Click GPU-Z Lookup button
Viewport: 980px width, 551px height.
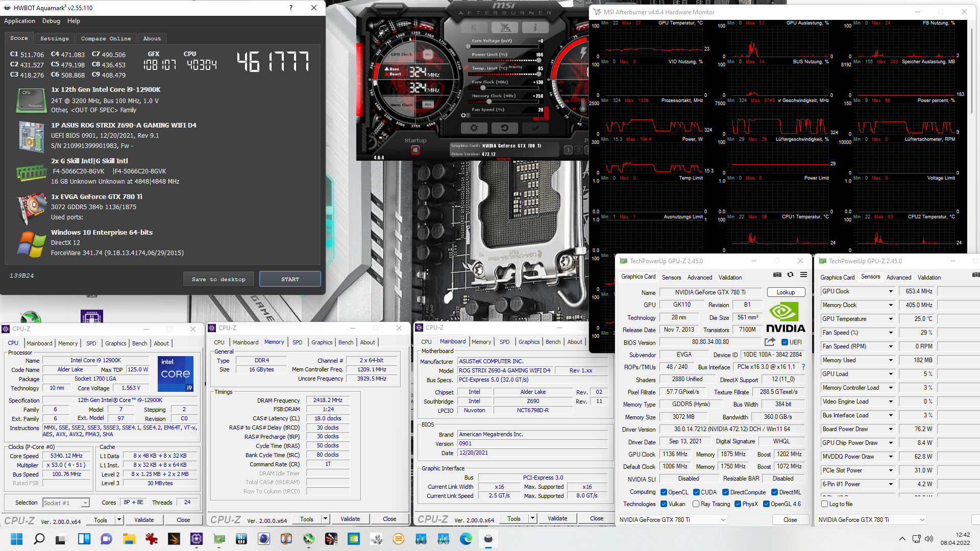[x=786, y=292]
